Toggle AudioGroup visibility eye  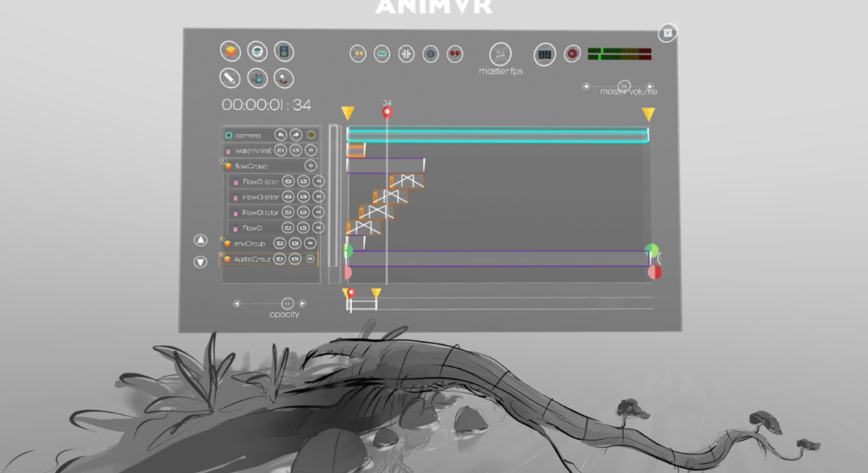coord(311,259)
